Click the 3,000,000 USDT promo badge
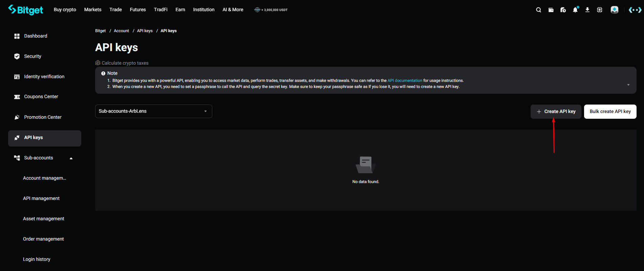 point(271,10)
